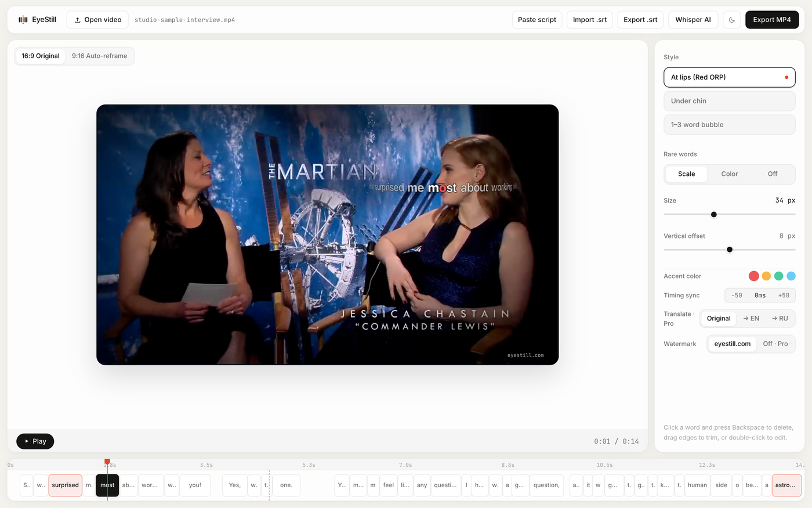
Task: Choose the 1–3 word bubble style
Action: 729,125
